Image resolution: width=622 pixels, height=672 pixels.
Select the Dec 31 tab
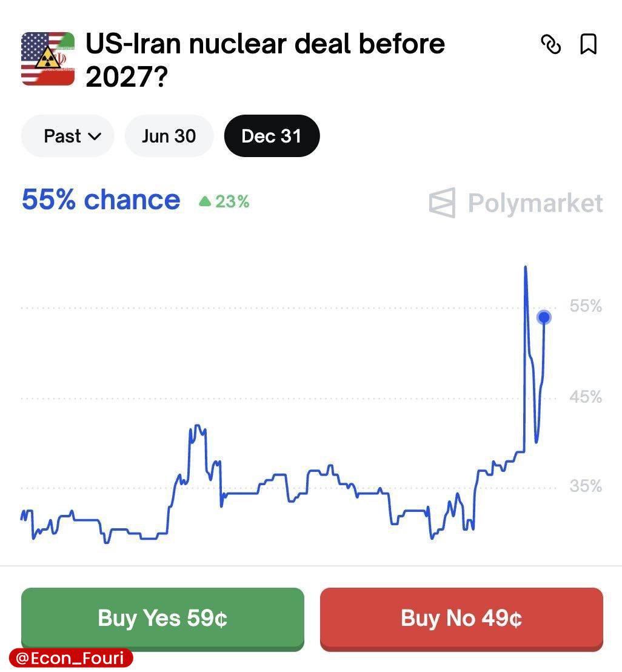272,136
